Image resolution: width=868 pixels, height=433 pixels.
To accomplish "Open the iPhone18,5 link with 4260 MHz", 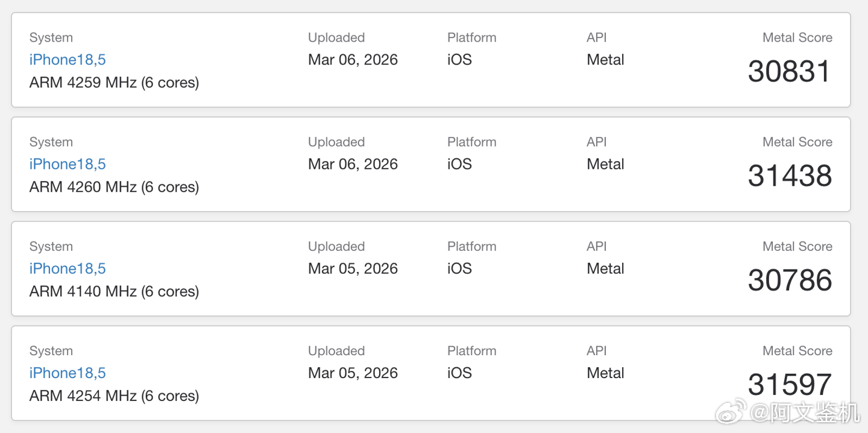I will 68,164.
